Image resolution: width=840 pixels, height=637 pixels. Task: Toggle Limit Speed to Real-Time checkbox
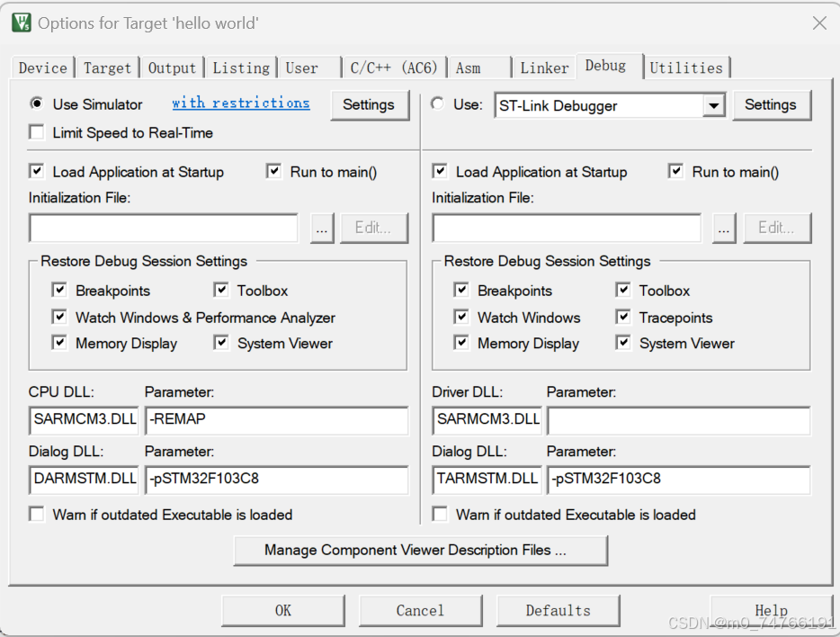coord(37,131)
